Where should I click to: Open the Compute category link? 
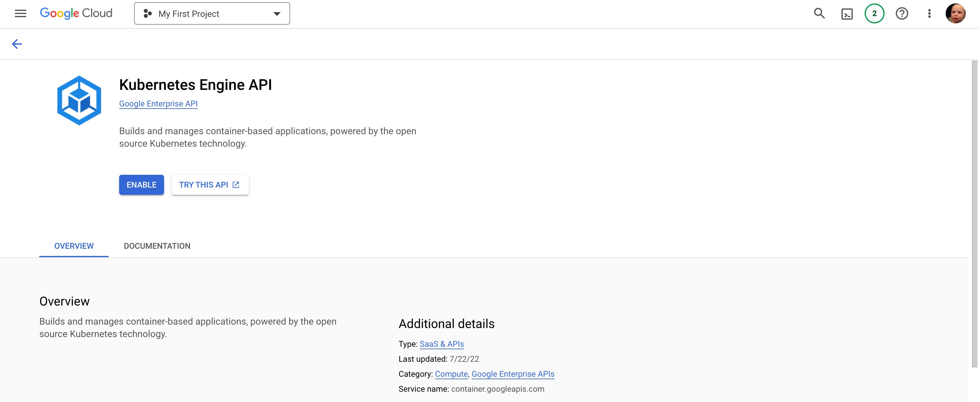[451, 374]
